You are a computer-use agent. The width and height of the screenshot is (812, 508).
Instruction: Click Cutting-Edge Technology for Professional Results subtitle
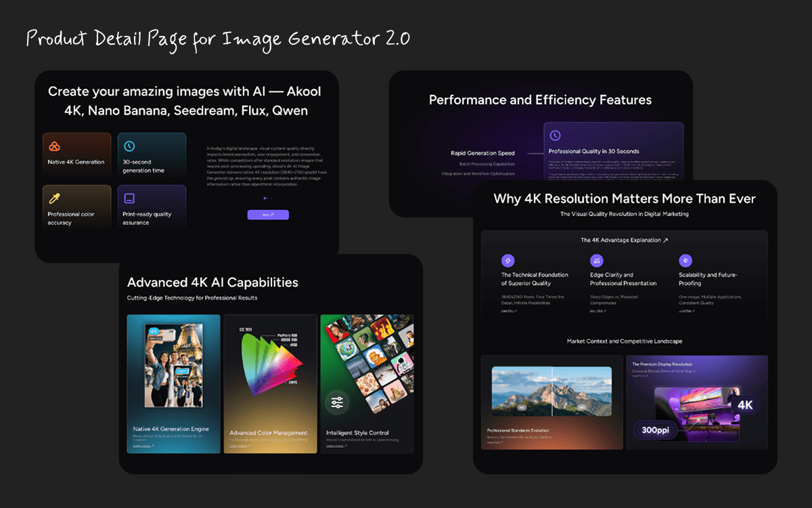192,298
